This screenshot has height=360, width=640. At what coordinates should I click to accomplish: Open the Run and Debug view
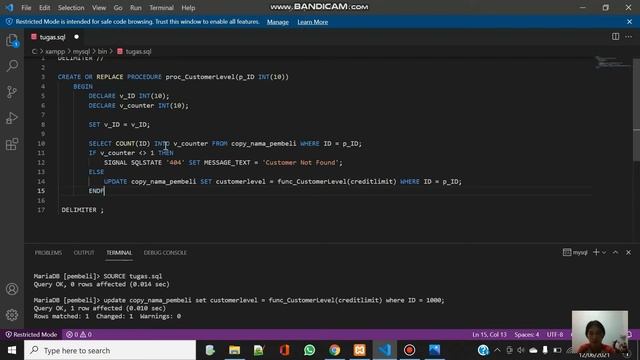[x=12, y=118]
